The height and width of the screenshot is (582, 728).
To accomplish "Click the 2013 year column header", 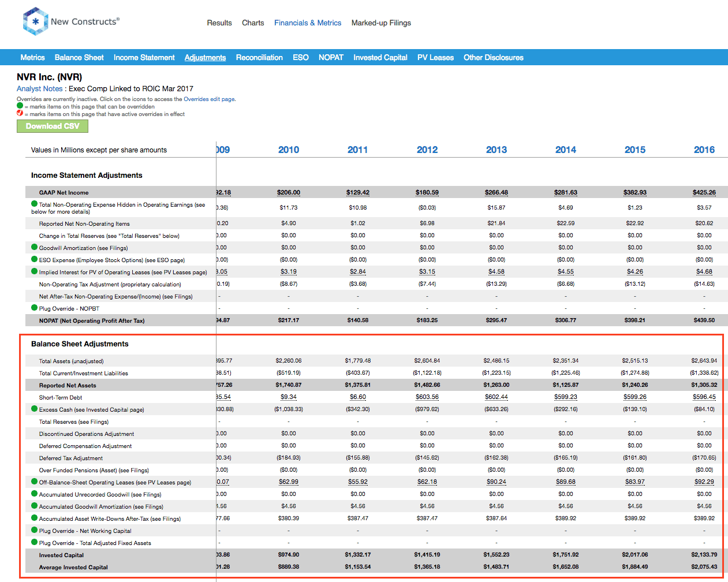I will (496, 150).
